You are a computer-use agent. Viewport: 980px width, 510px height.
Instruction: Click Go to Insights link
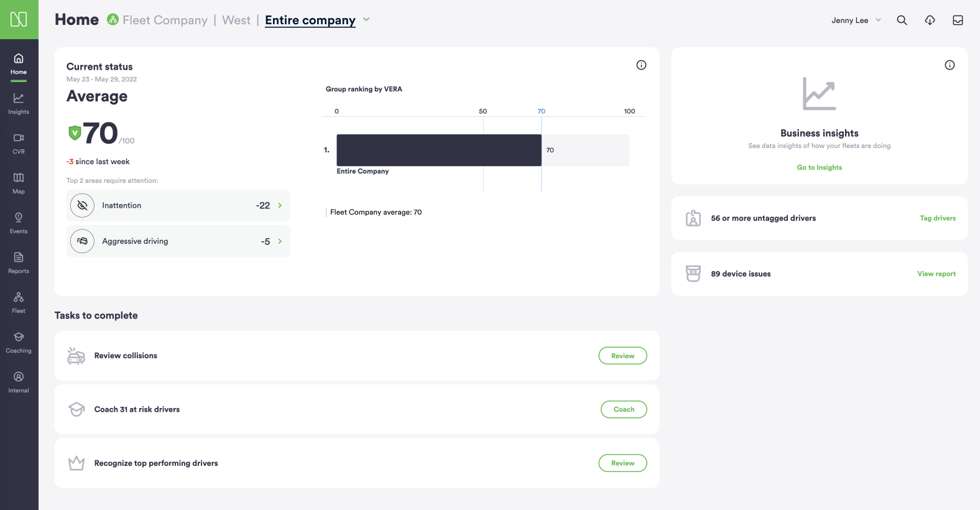tap(819, 167)
